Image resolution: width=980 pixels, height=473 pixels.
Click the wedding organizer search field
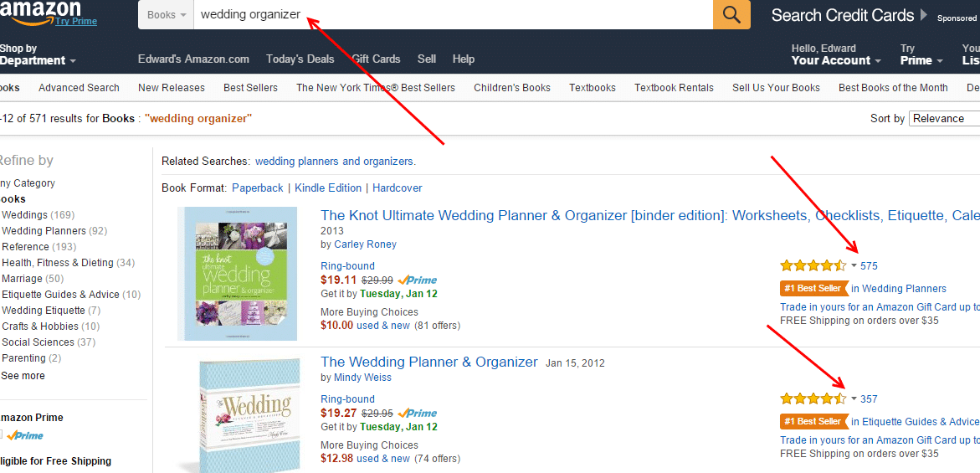click(x=453, y=14)
